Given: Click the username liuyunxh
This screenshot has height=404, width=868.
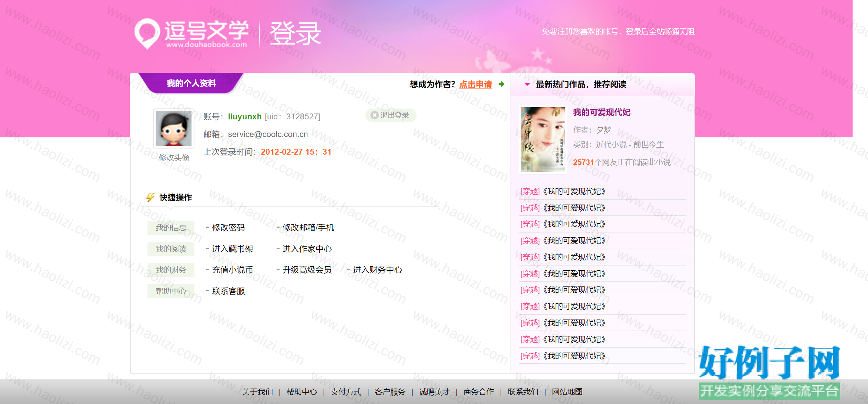Looking at the screenshot, I should click(x=245, y=117).
